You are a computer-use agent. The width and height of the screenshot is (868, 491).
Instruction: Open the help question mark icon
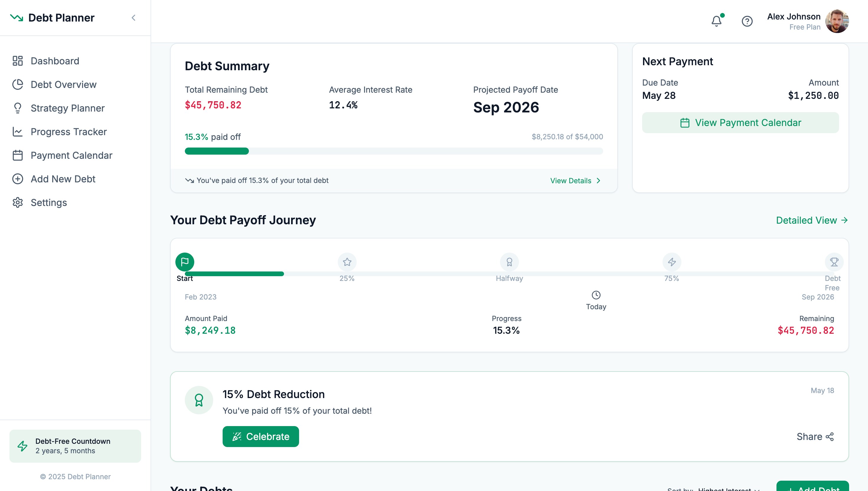[747, 21]
